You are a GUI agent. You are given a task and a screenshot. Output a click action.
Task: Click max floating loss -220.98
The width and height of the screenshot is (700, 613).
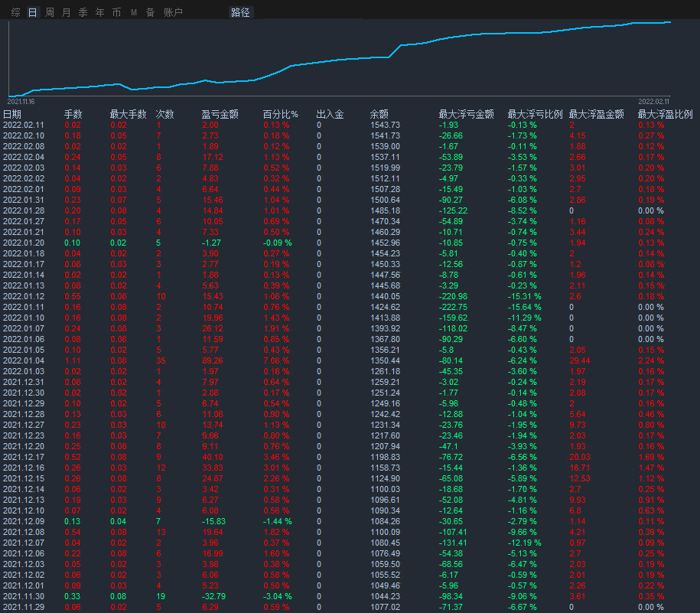pyautogui.click(x=453, y=296)
